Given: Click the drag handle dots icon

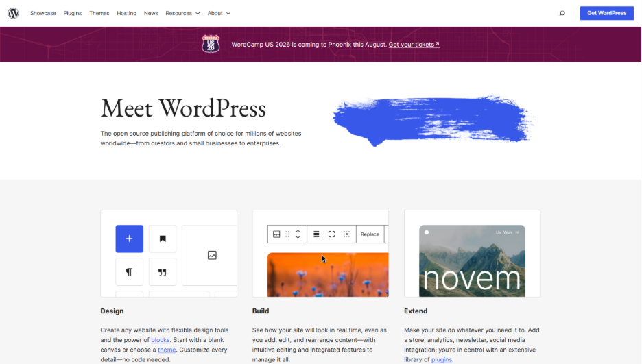Looking at the screenshot, I should pos(287,234).
